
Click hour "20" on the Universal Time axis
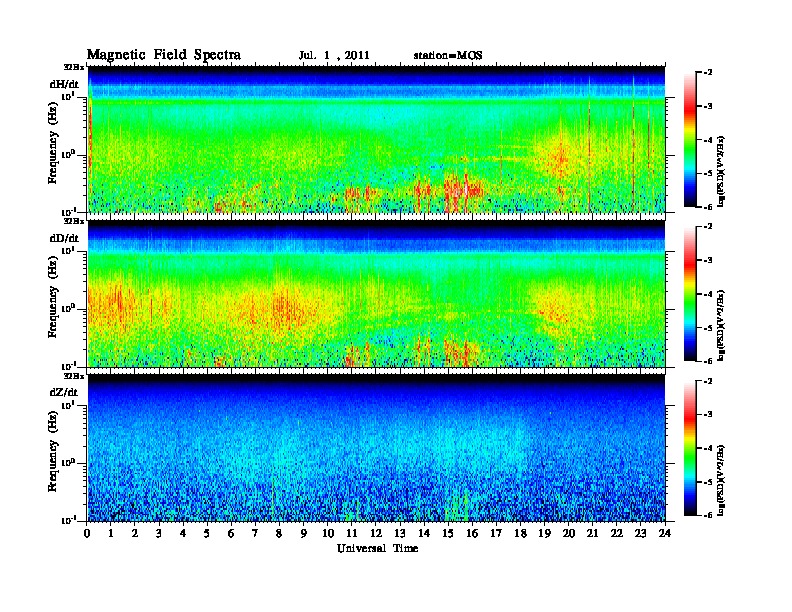point(569,533)
